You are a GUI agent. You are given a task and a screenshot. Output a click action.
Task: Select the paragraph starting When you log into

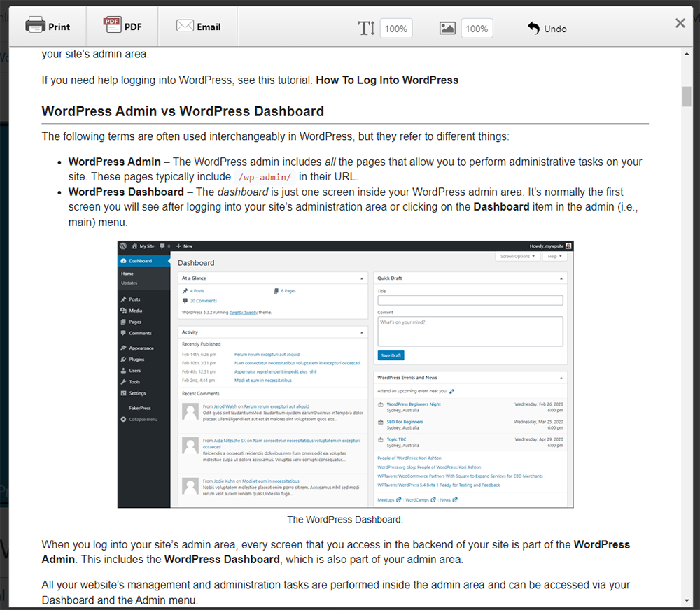tap(336, 552)
